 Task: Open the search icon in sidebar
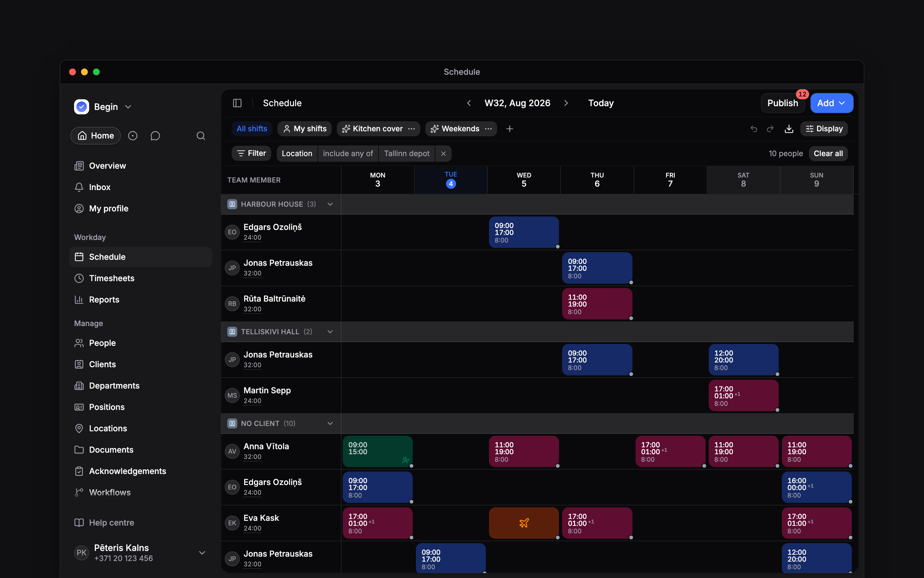point(201,136)
